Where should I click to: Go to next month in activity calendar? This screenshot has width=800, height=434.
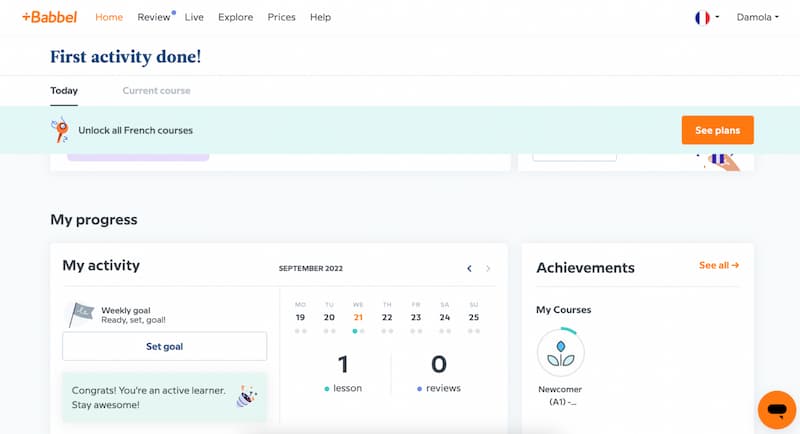(x=488, y=268)
